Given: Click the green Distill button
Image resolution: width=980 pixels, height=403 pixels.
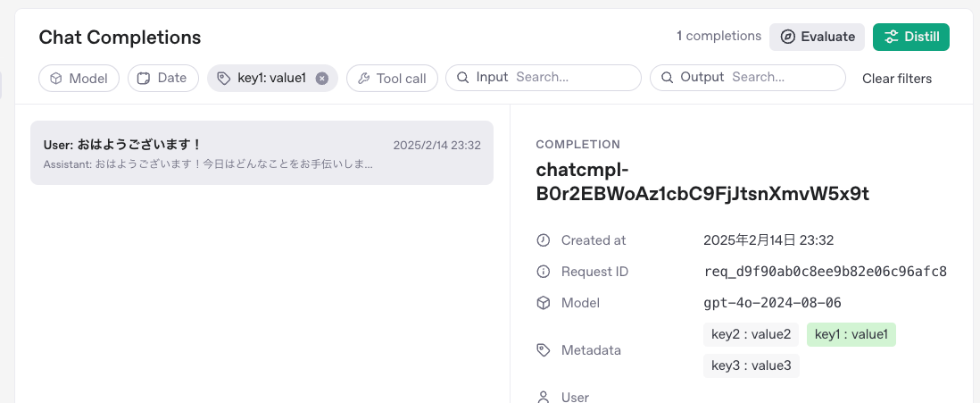Looking at the screenshot, I should point(911,37).
